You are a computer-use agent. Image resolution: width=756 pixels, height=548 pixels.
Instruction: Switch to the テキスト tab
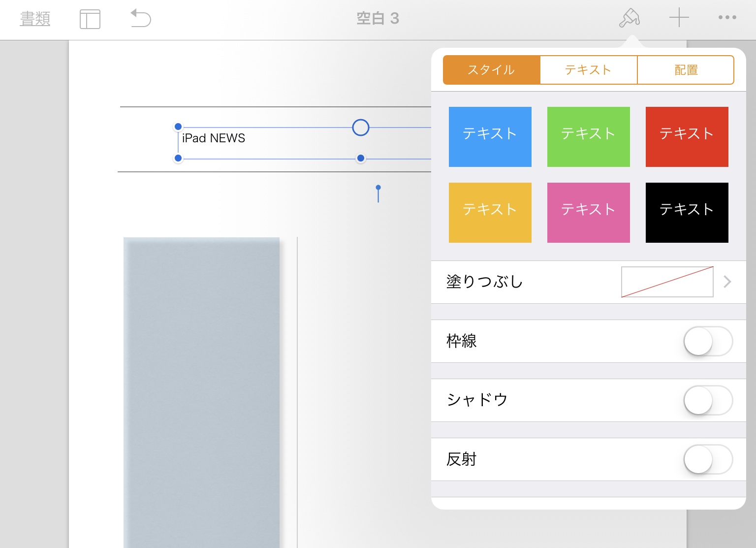589,70
